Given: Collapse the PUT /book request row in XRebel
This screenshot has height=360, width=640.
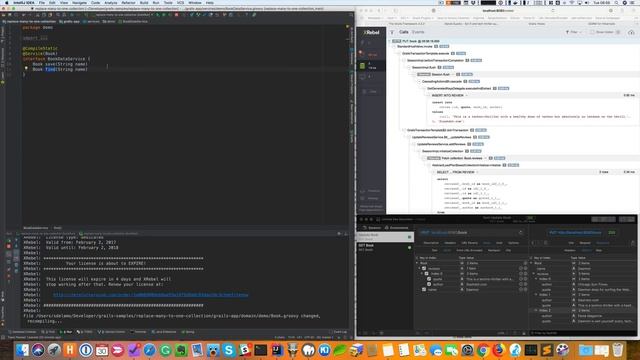Looking at the screenshot, I should [x=389, y=41].
